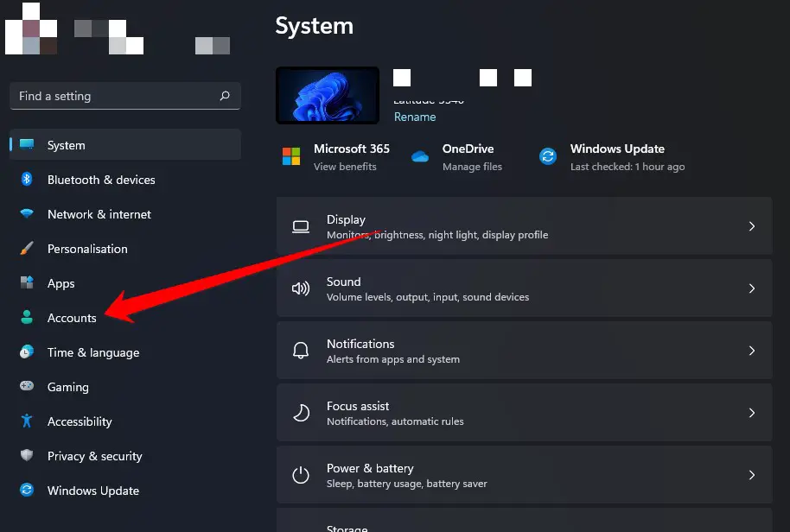Click the Accounts person icon
The image size is (790, 532).
(x=27, y=317)
